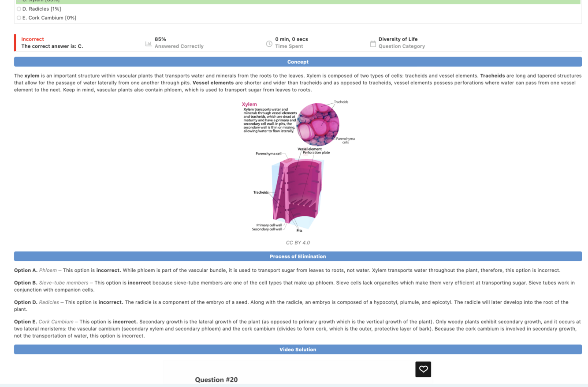Click the Secondary cell wall diagram label
Screen dimensions: 588x387
point(267,229)
